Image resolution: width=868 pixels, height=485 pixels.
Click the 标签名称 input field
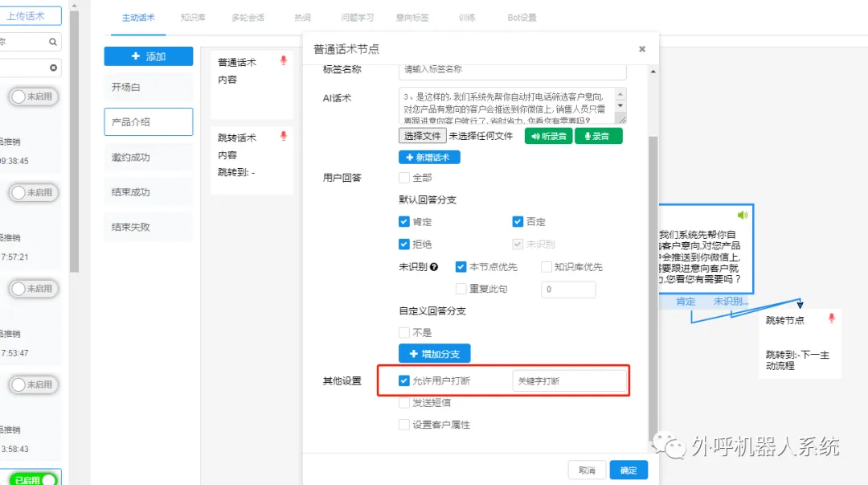pyautogui.click(x=513, y=71)
